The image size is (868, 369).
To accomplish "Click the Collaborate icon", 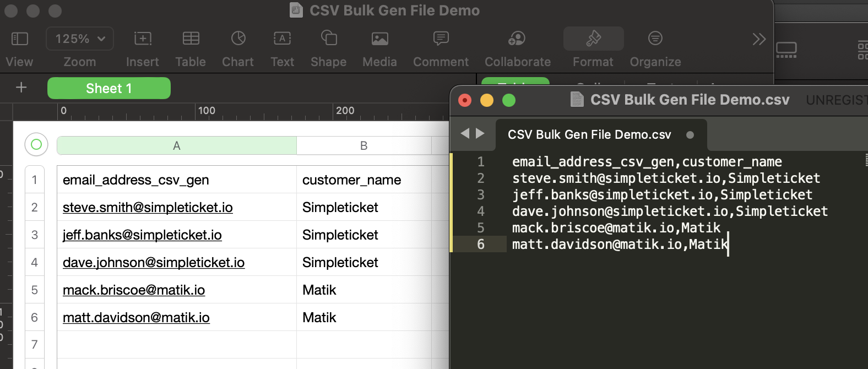I will point(517,39).
